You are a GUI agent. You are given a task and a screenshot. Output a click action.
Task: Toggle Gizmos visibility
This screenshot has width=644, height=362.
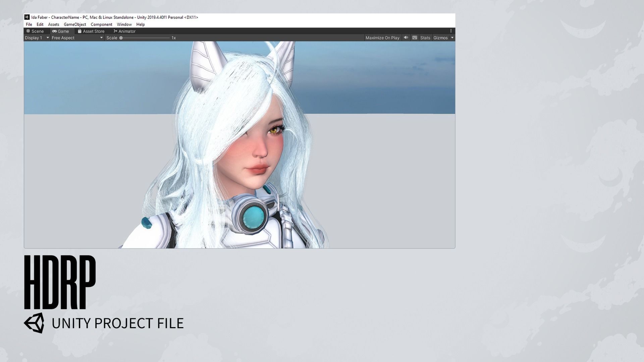tap(440, 38)
